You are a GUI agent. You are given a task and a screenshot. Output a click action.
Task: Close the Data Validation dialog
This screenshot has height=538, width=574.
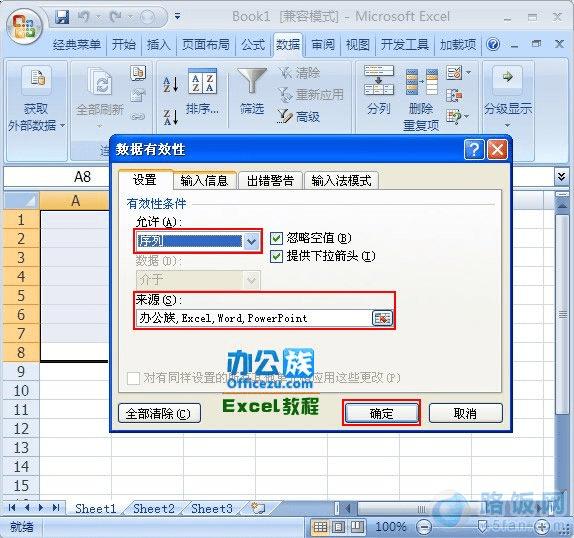497,149
